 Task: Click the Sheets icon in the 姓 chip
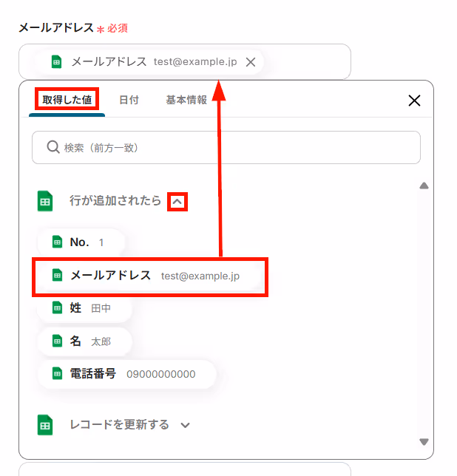click(x=57, y=307)
